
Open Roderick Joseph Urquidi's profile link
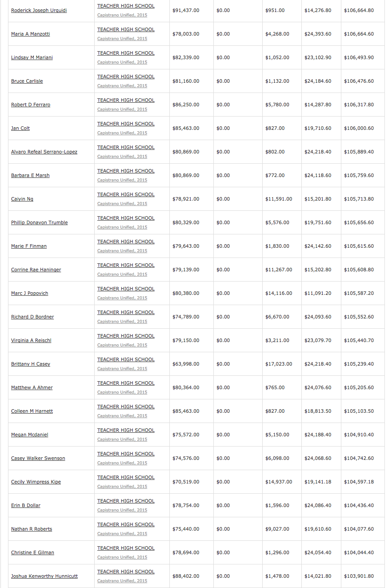(39, 10)
